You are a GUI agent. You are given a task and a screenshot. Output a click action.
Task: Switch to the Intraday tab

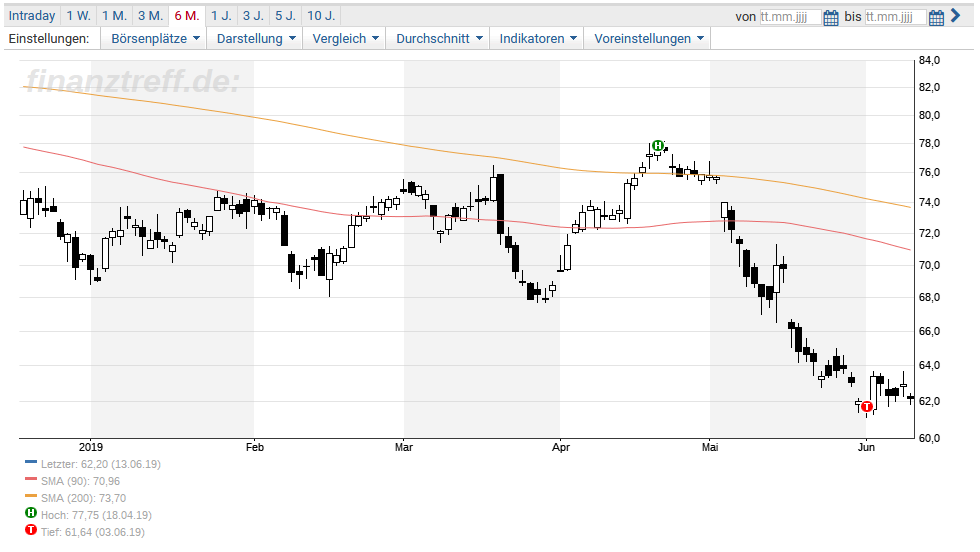click(x=32, y=16)
